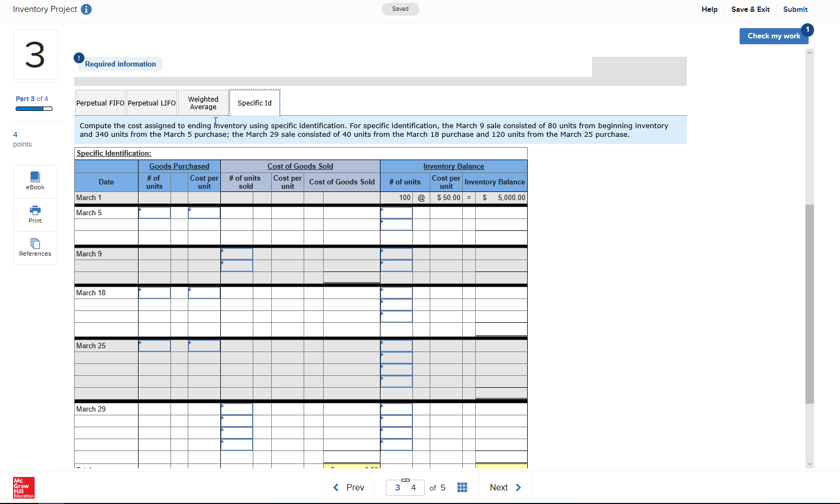Submit the assignment
840x504 pixels.
[796, 9]
